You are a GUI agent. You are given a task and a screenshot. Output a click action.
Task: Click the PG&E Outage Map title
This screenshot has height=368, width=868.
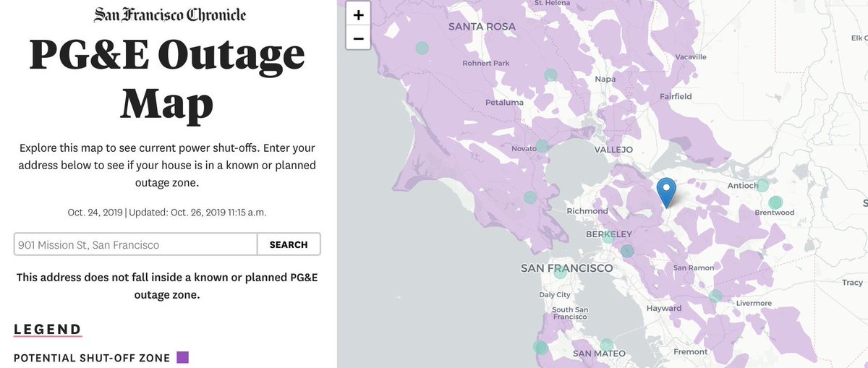167,80
